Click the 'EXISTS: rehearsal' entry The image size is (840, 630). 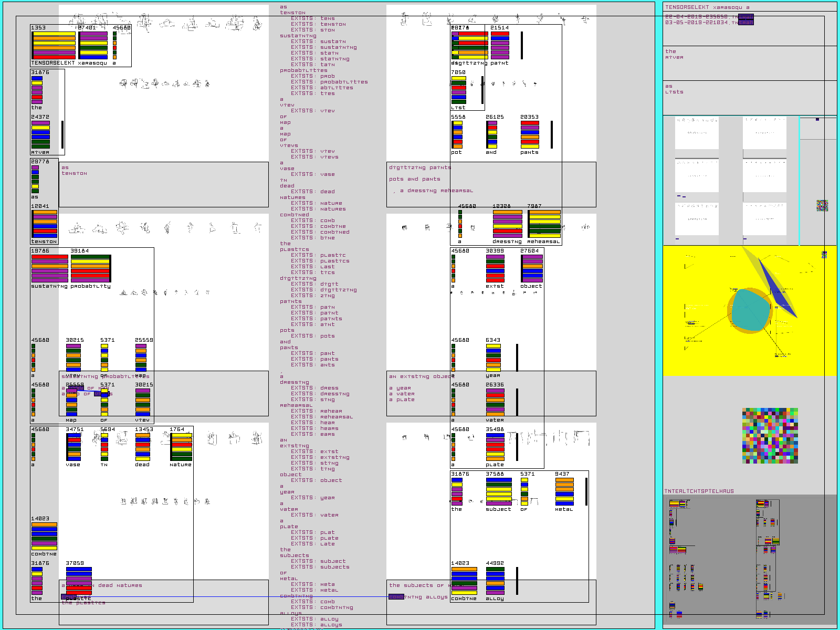coord(322,417)
